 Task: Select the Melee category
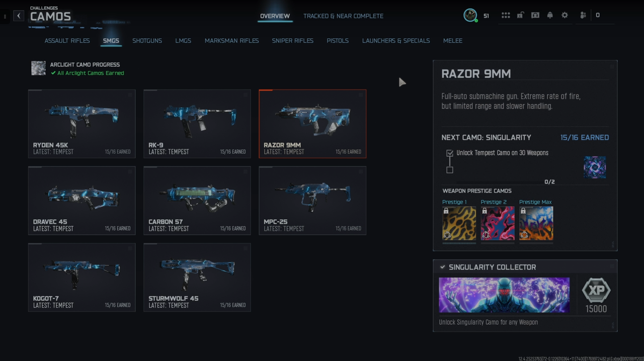pos(453,41)
